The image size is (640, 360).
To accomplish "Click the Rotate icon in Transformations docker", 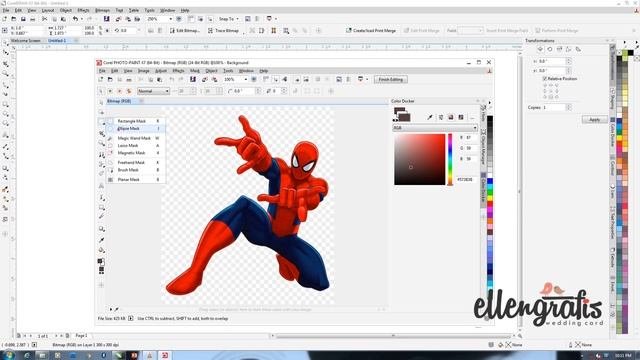I will 549,49.
